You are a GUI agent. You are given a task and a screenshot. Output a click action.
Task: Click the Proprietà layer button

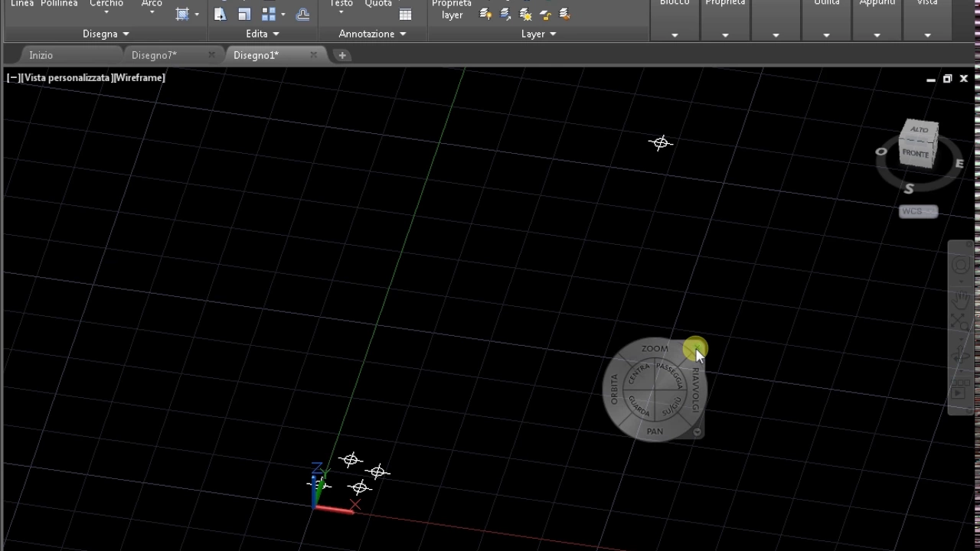click(x=452, y=9)
